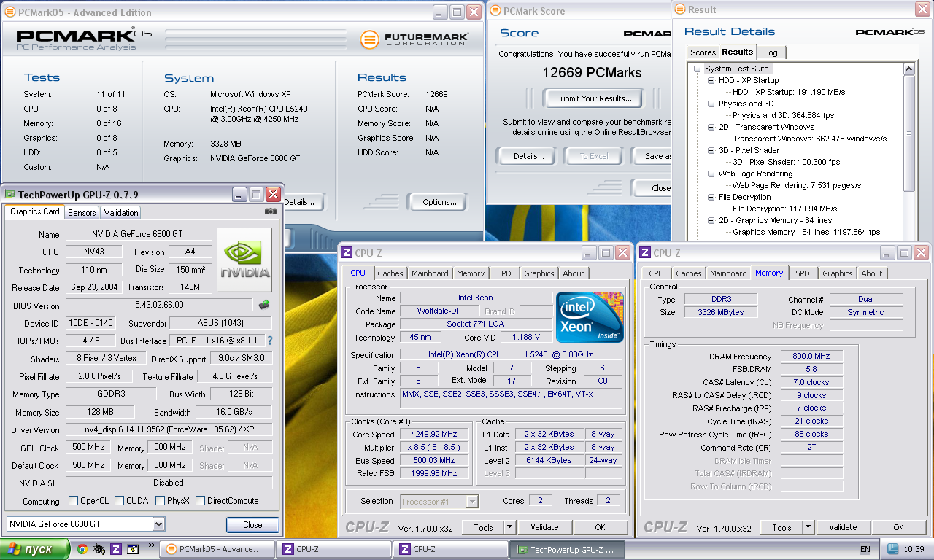Click the NVIDIA logo in GPU-Z
This screenshot has width=934, height=560.
[x=244, y=260]
